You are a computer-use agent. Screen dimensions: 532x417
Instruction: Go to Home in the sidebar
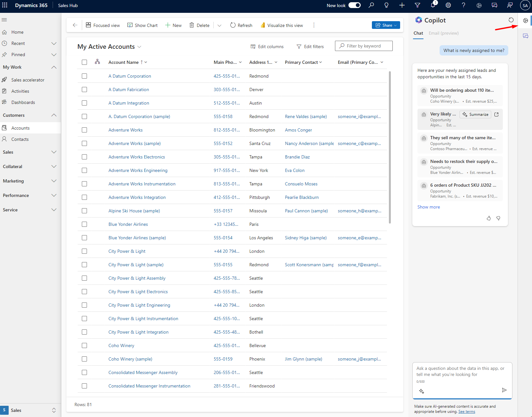[x=17, y=32]
